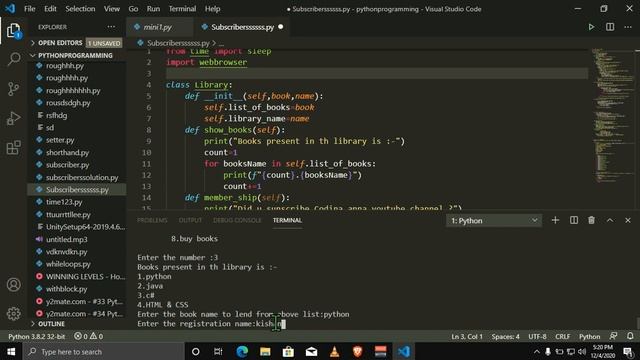The height and width of the screenshot is (360, 640).
Task: Click in the Windows search box
Action: point(103,351)
